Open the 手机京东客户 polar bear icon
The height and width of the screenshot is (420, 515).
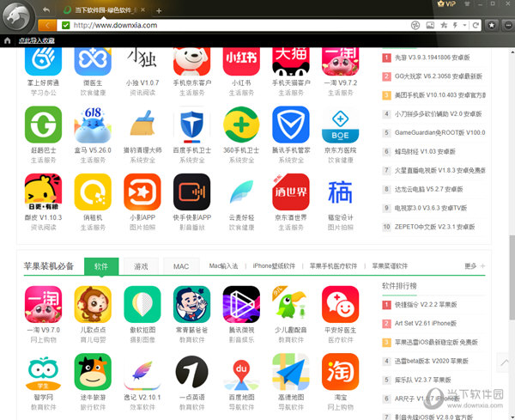tap(191, 62)
